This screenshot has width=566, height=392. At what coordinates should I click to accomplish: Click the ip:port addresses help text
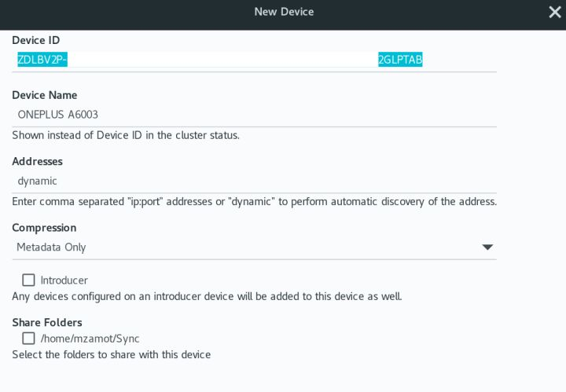pyautogui.click(x=254, y=201)
